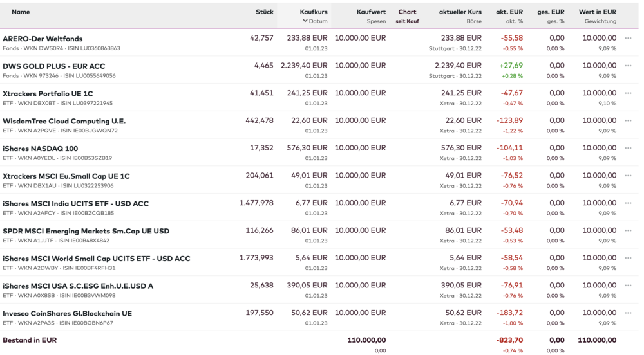Viewport: 644px width, 355px height.
Task: Sort table by Name column header
Action: point(21,12)
